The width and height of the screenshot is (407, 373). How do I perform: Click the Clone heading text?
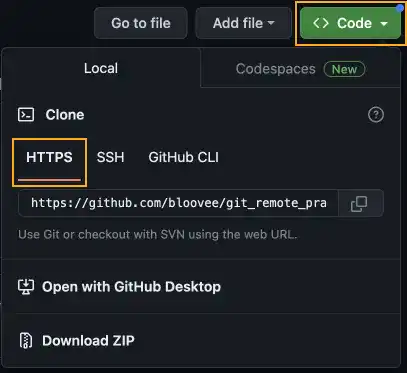point(65,115)
